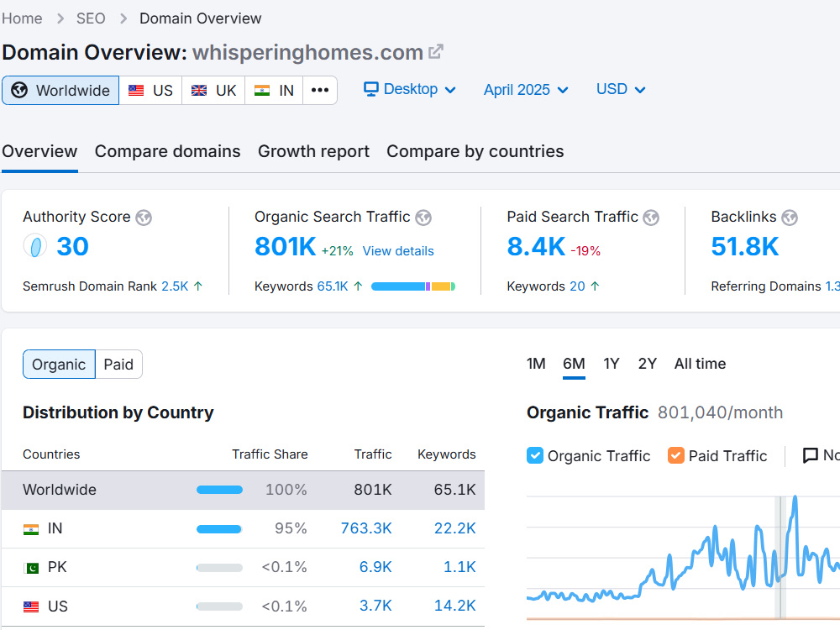Screen dimensions: 840x630
Task: Click the Desktop monitor icon
Action: (x=370, y=89)
